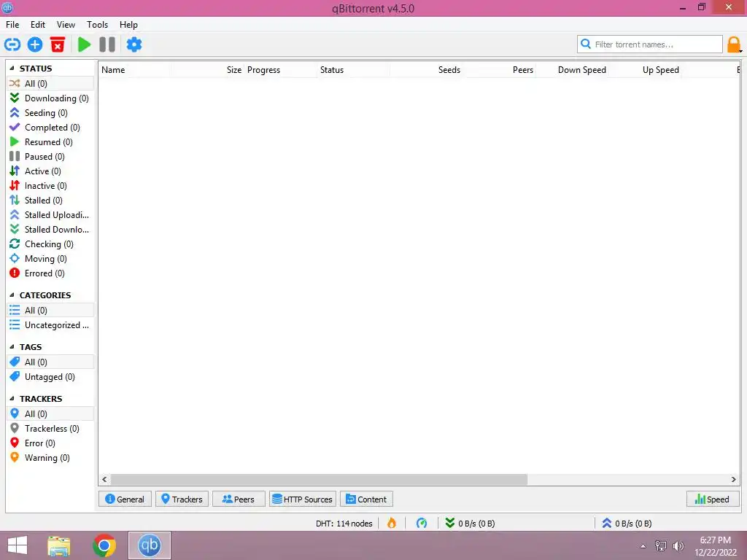
Task: Click the green Resume play icon in toolbar
Action: coord(85,44)
